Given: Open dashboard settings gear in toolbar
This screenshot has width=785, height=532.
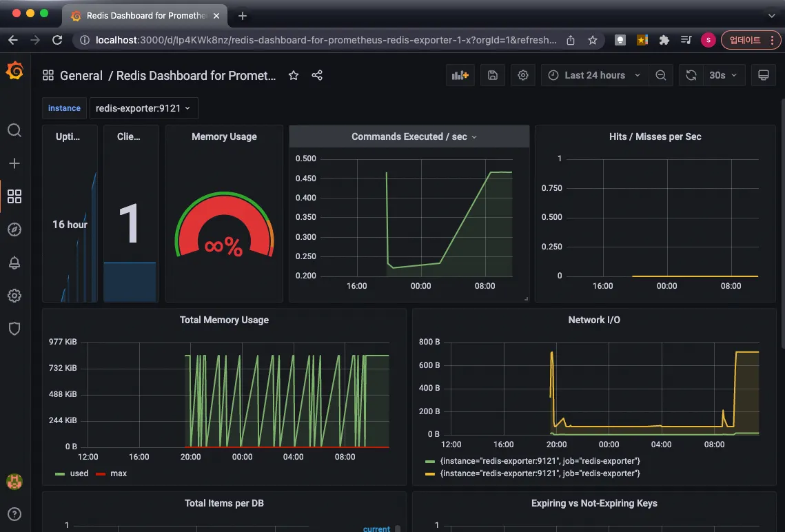Looking at the screenshot, I should click(x=523, y=75).
